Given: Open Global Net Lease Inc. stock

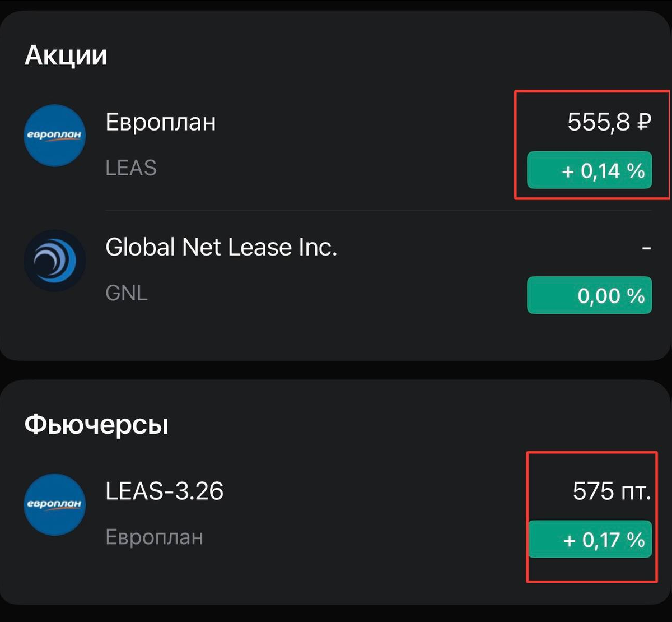Looking at the screenshot, I should click(221, 247).
